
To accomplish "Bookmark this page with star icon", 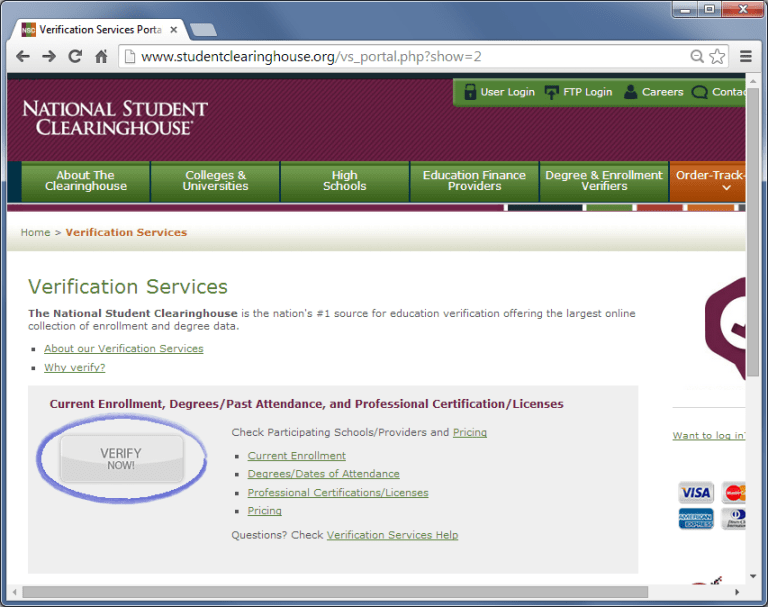I will pos(717,57).
